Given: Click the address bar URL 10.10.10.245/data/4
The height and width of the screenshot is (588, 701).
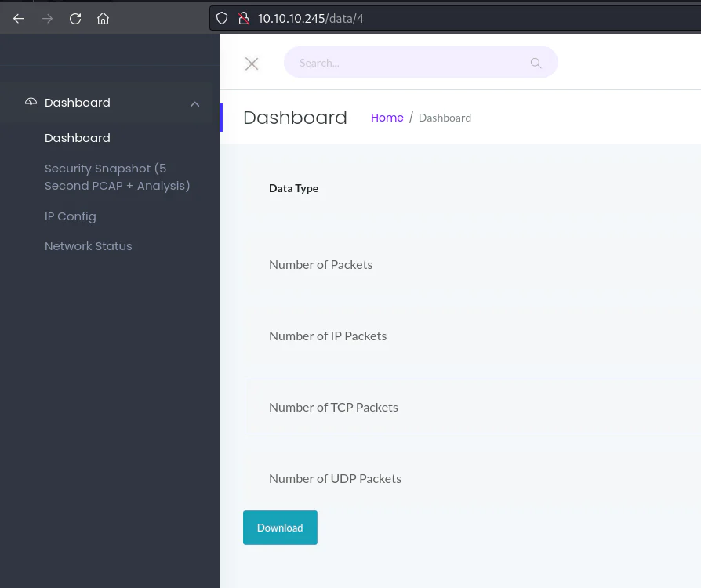Looking at the screenshot, I should (x=311, y=18).
